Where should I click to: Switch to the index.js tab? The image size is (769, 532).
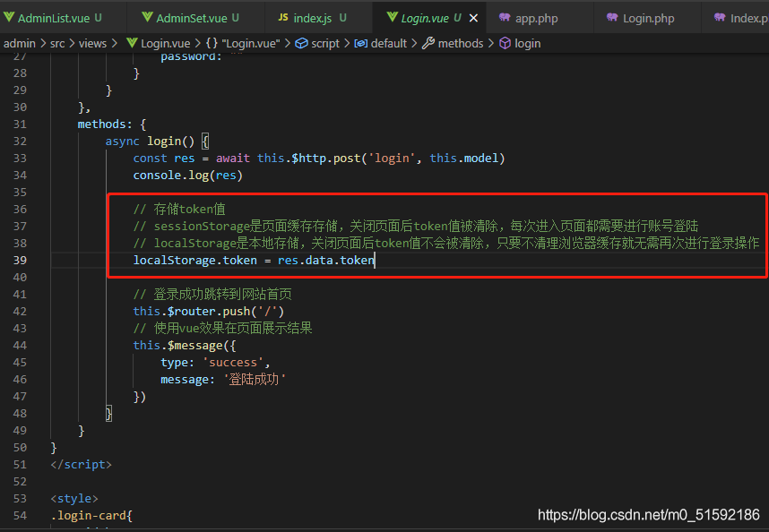click(x=319, y=18)
